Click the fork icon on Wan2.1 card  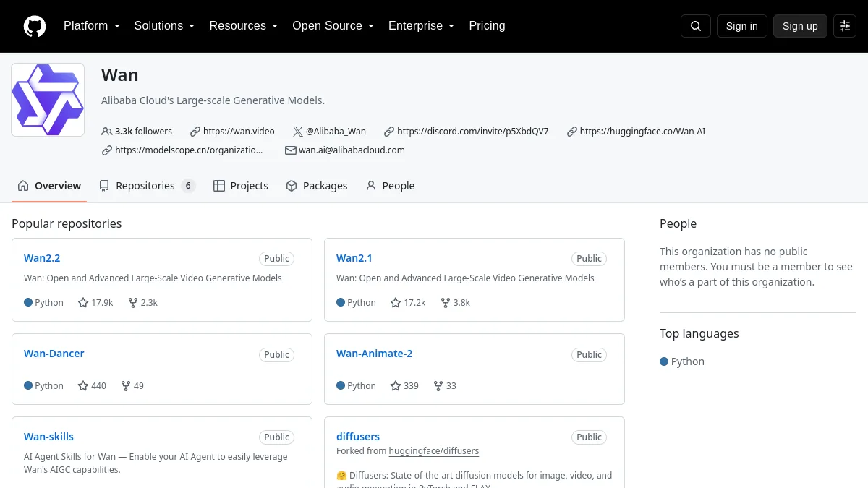(x=446, y=303)
